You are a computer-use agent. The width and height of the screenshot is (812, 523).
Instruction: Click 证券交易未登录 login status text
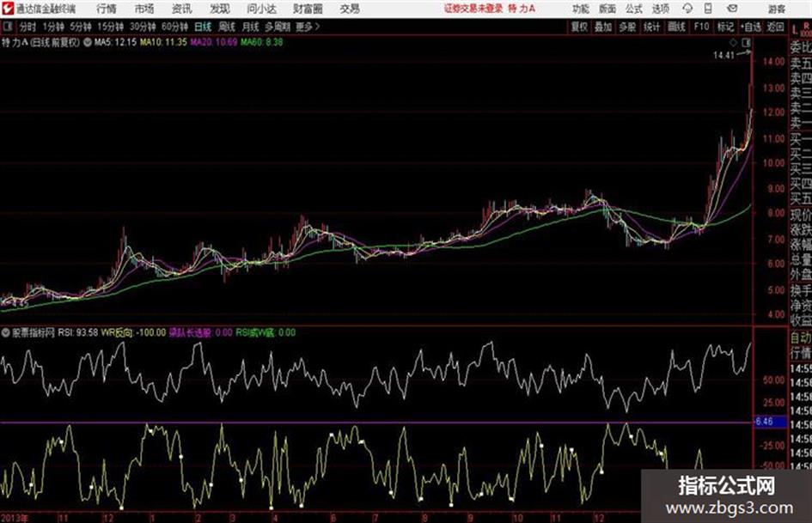click(473, 9)
